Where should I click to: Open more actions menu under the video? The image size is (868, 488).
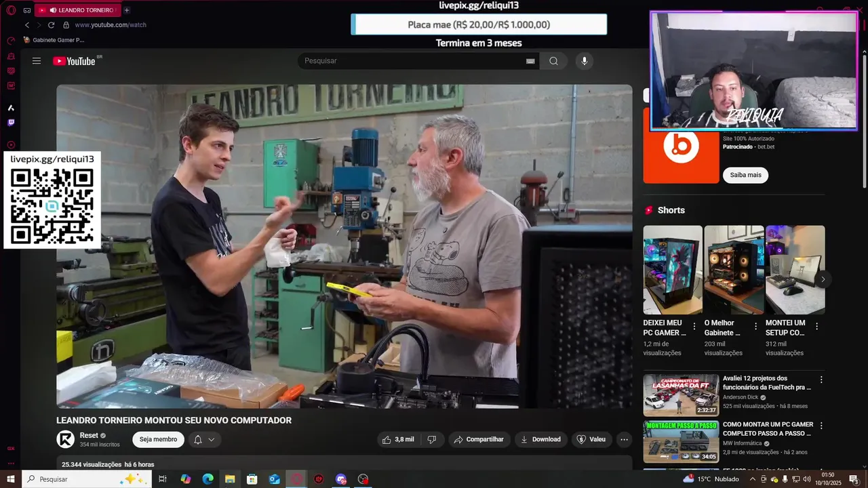click(624, 439)
